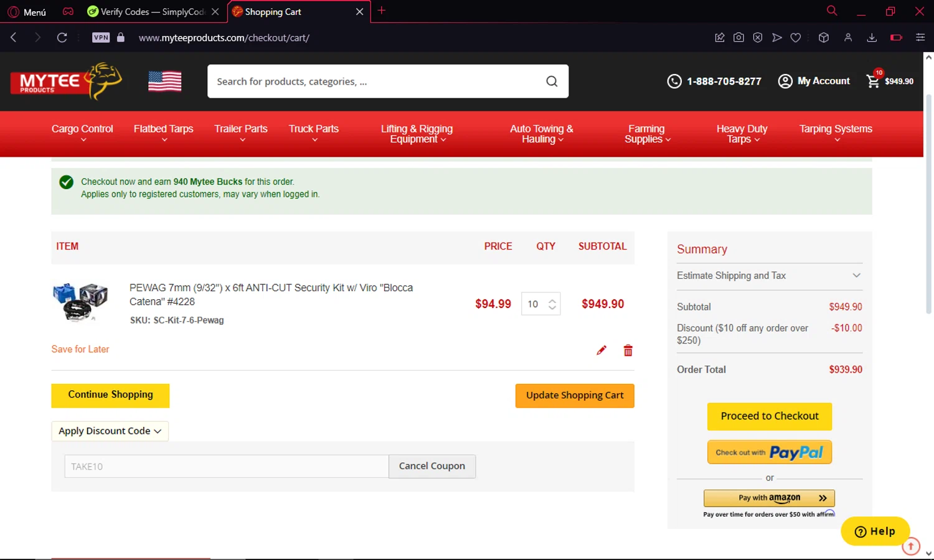Open the browser downloads icon
Screen dimensions: 934x560
pyautogui.click(x=872, y=37)
